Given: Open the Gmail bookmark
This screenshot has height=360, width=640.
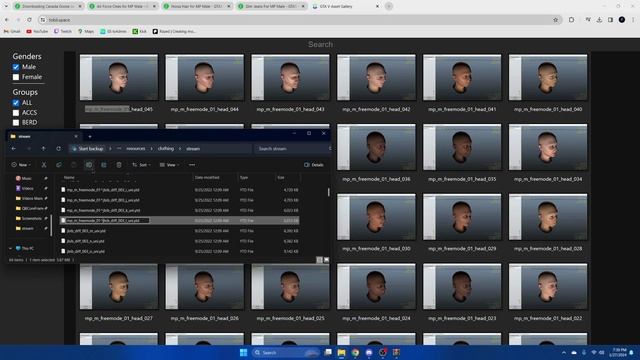Looking at the screenshot, I should pos(12,31).
